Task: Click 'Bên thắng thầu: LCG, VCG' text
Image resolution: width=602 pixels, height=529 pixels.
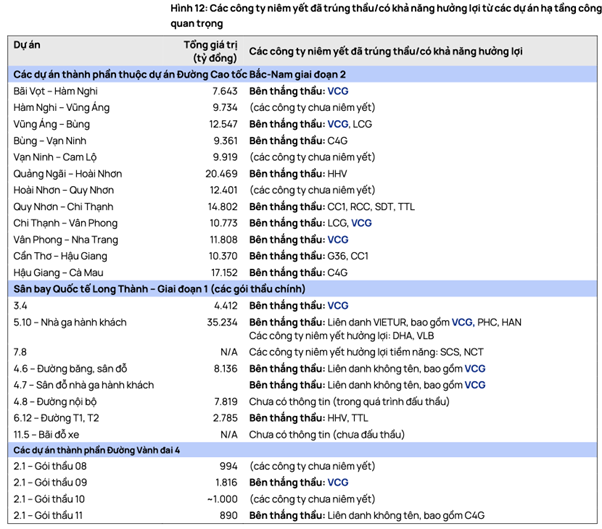Action: coord(310,223)
